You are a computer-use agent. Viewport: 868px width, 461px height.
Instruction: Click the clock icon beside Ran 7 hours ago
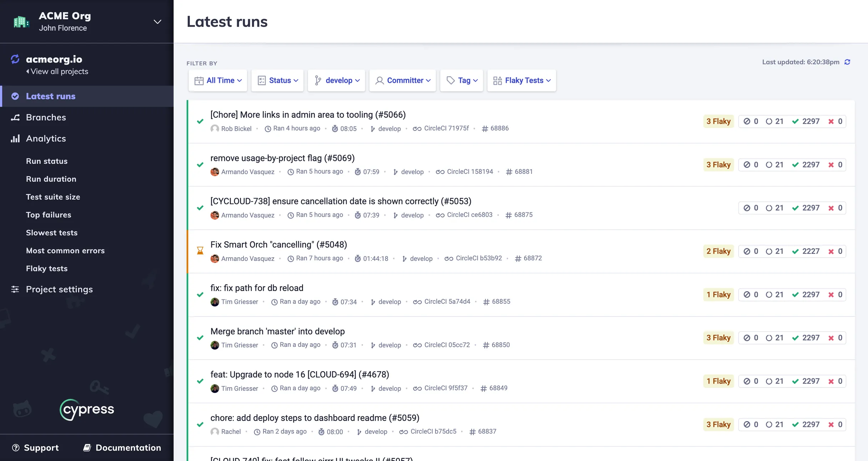point(291,258)
